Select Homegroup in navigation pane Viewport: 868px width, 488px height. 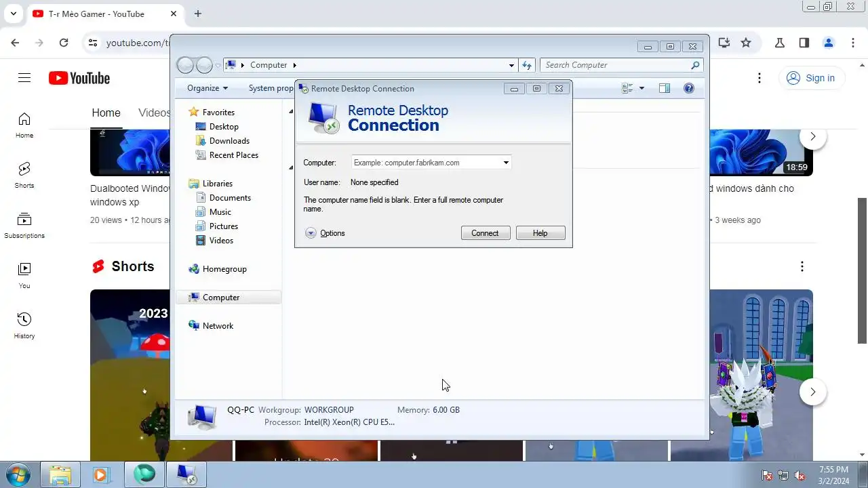click(x=224, y=269)
